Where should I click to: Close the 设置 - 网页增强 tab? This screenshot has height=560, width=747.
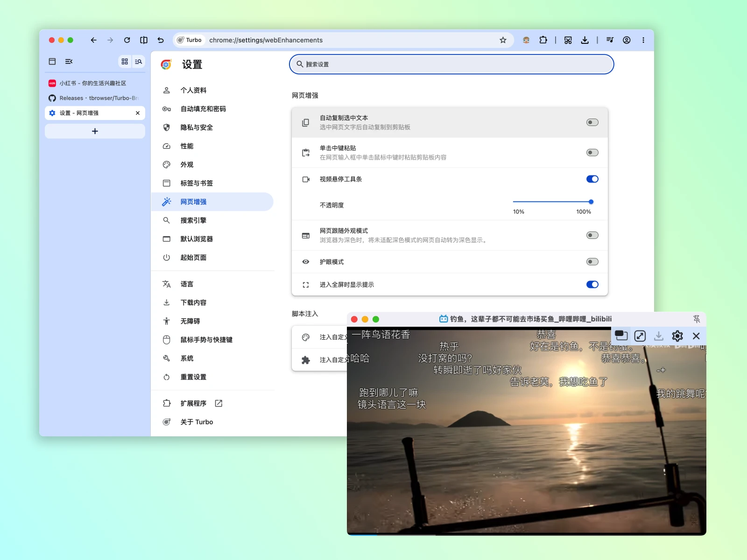[138, 113]
